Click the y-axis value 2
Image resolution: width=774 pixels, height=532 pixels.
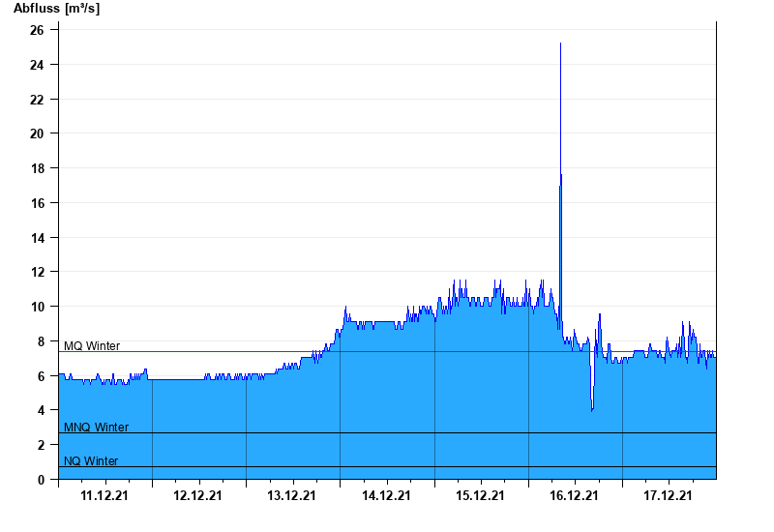41,445
